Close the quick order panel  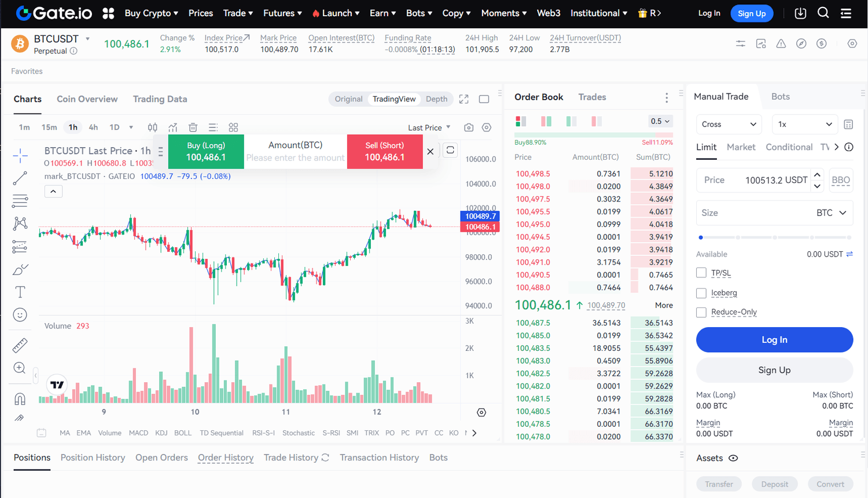[x=431, y=151]
